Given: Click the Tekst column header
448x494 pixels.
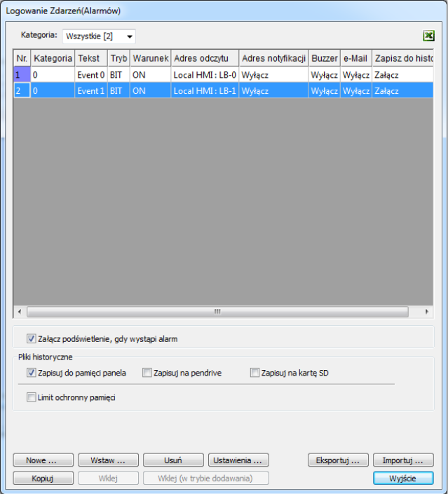Looking at the screenshot, I should click(91, 58).
